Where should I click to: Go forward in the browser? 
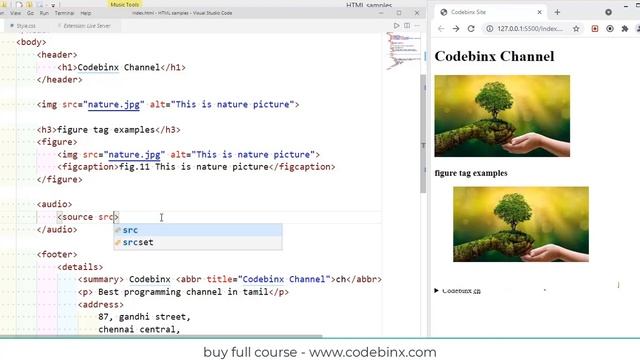pos(456,29)
